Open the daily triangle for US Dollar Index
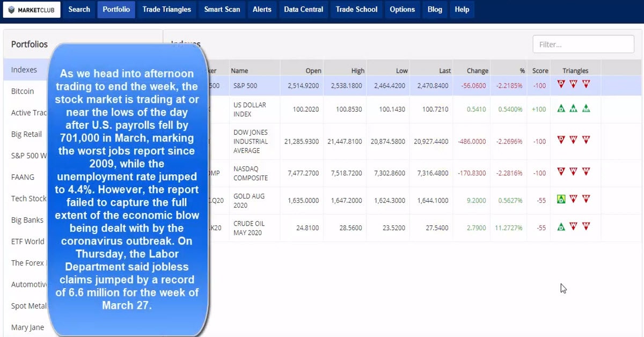644x337 pixels. 561,108
